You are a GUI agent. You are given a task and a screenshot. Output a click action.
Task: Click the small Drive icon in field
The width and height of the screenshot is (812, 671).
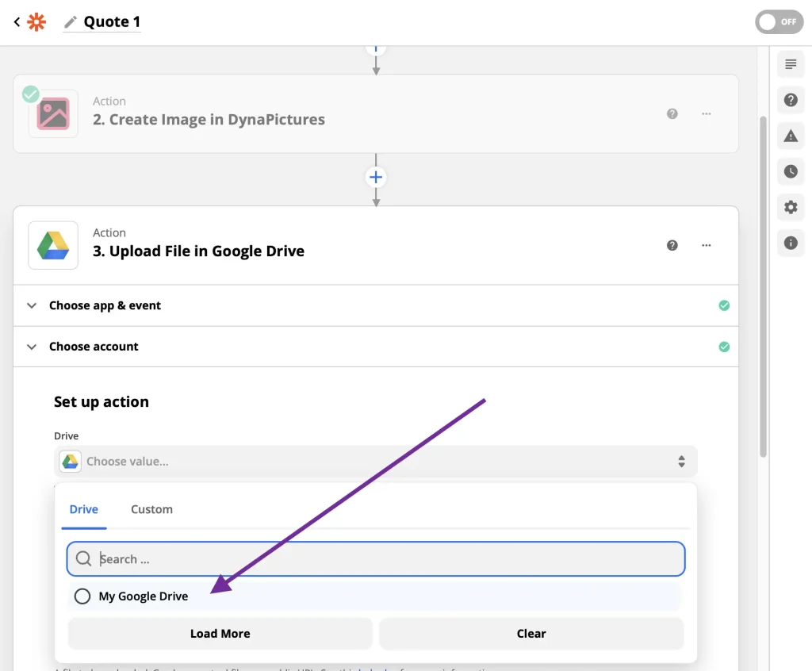70,461
